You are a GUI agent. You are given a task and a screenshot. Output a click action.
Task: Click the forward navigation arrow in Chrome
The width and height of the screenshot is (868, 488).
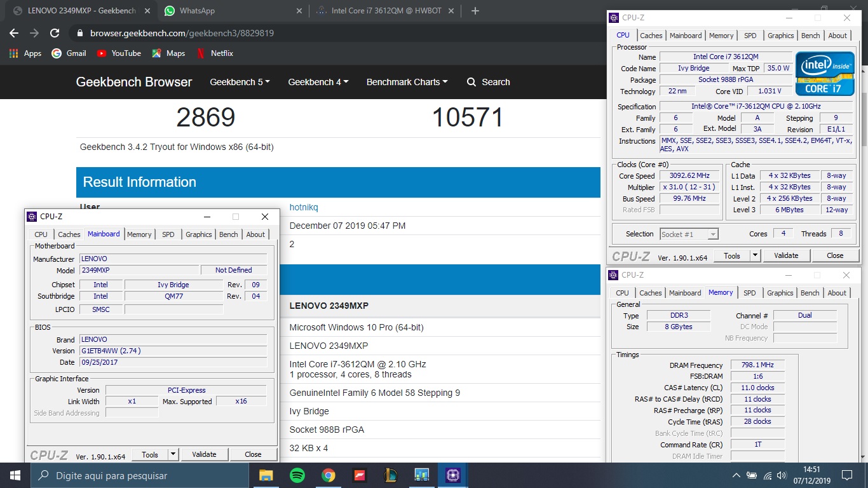coord(34,33)
